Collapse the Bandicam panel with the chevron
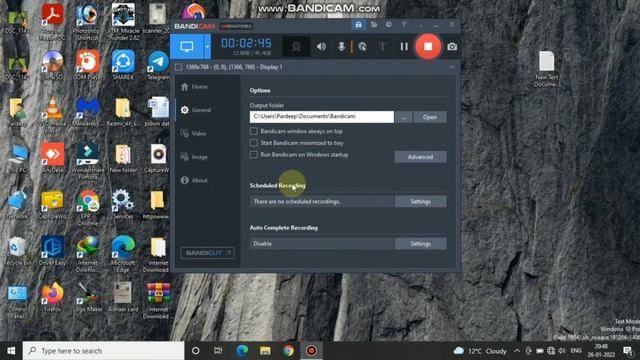This screenshot has height=360, width=640. [452, 67]
